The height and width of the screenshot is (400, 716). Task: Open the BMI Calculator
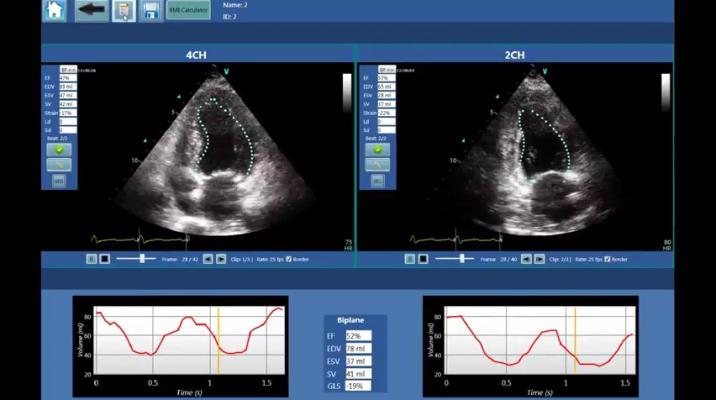(188, 11)
